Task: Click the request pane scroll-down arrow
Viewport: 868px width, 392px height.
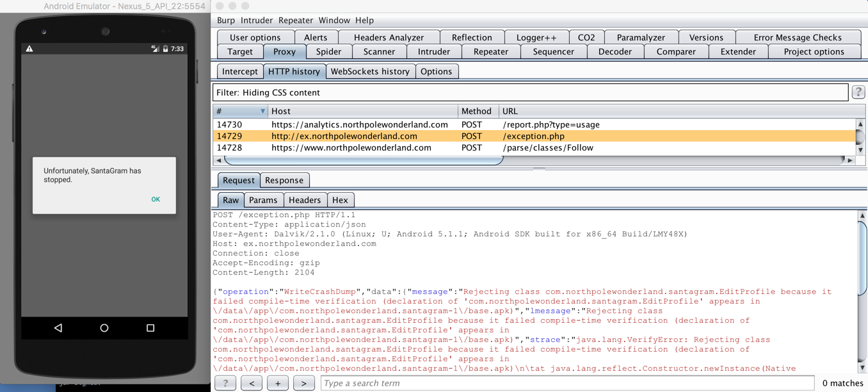Action: 862,368
